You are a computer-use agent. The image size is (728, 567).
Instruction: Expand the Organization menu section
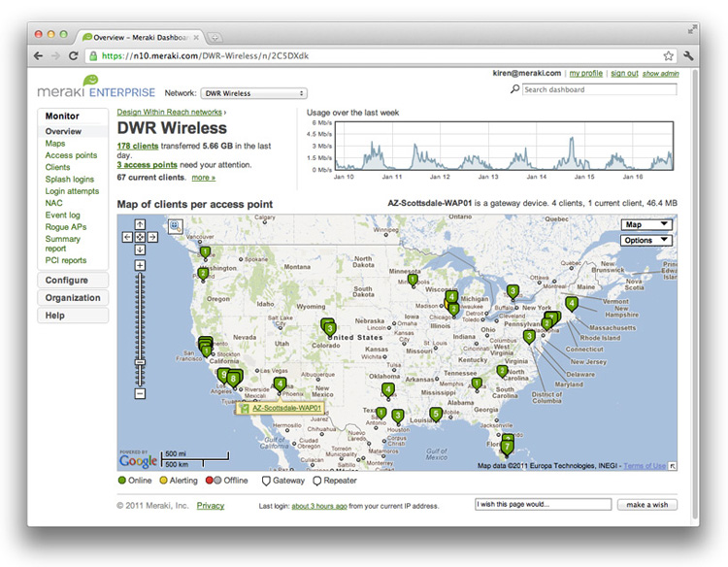pyautogui.click(x=73, y=298)
